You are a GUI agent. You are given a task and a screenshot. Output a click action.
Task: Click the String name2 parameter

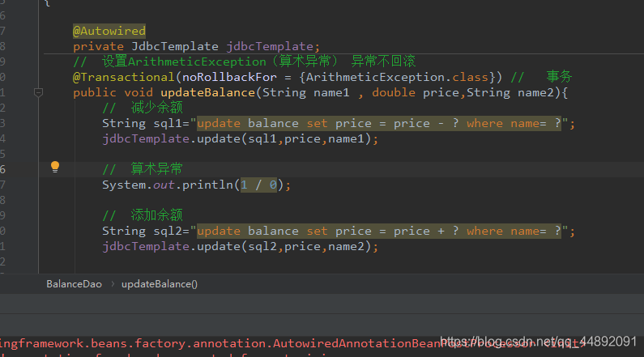tap(510, 93)
